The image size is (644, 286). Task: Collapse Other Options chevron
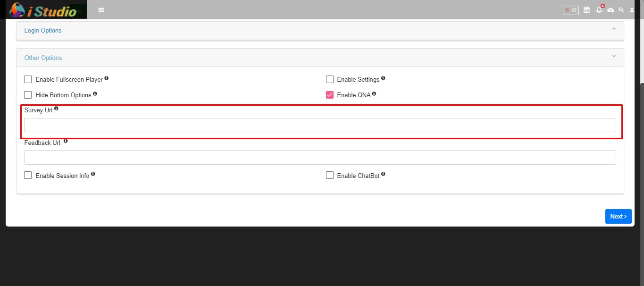(x=614, y=56)
